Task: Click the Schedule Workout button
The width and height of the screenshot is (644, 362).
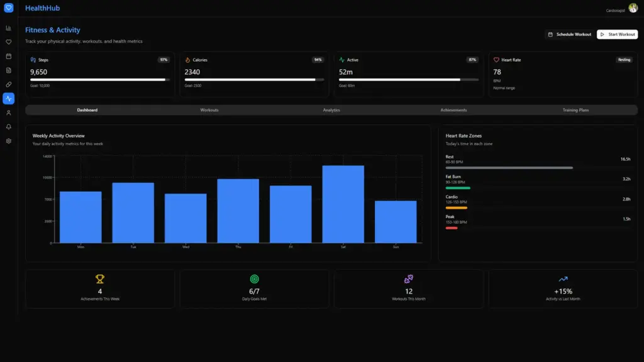Action: pos(569,35)
